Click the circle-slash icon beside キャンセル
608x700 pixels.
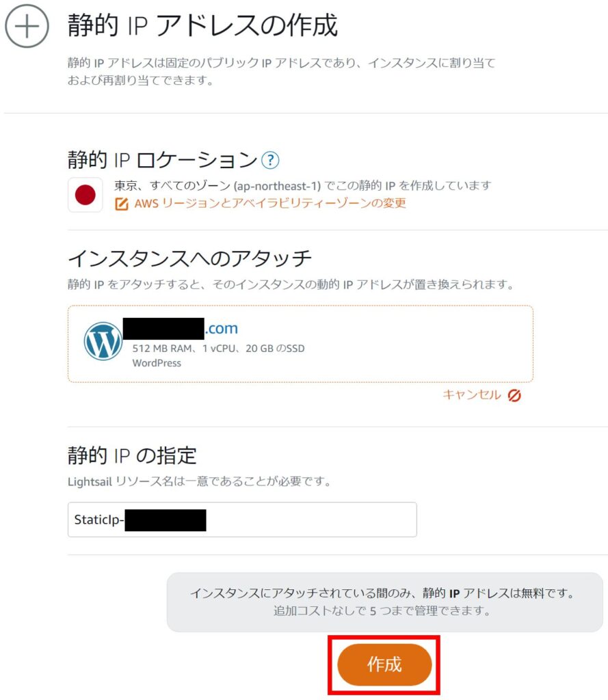(514, 395)
